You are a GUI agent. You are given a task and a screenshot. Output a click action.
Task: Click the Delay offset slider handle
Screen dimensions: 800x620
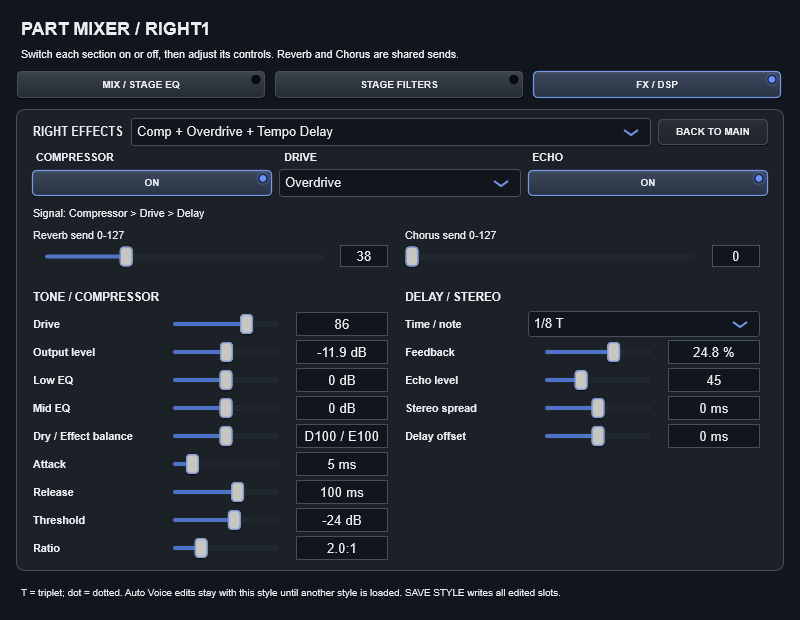click(598, 436)
